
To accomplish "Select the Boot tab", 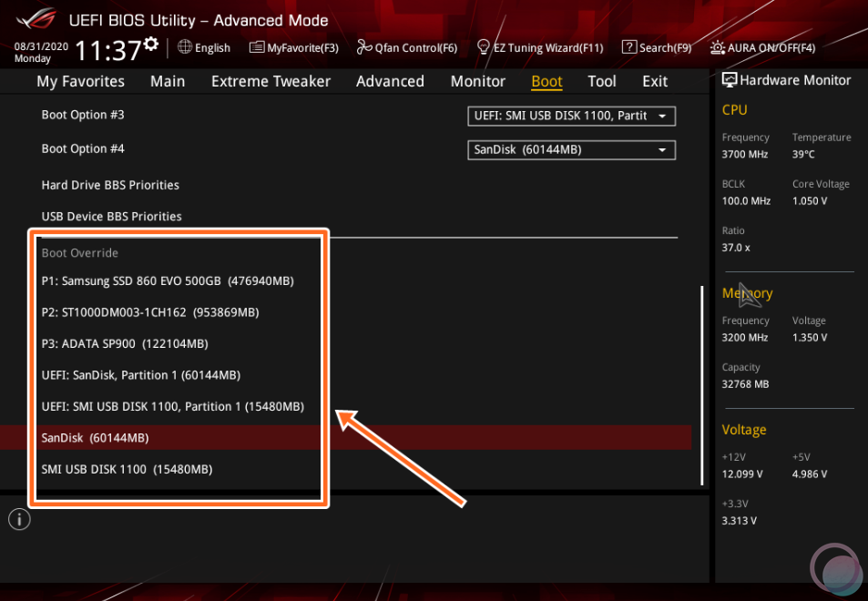I will (546, 81).
